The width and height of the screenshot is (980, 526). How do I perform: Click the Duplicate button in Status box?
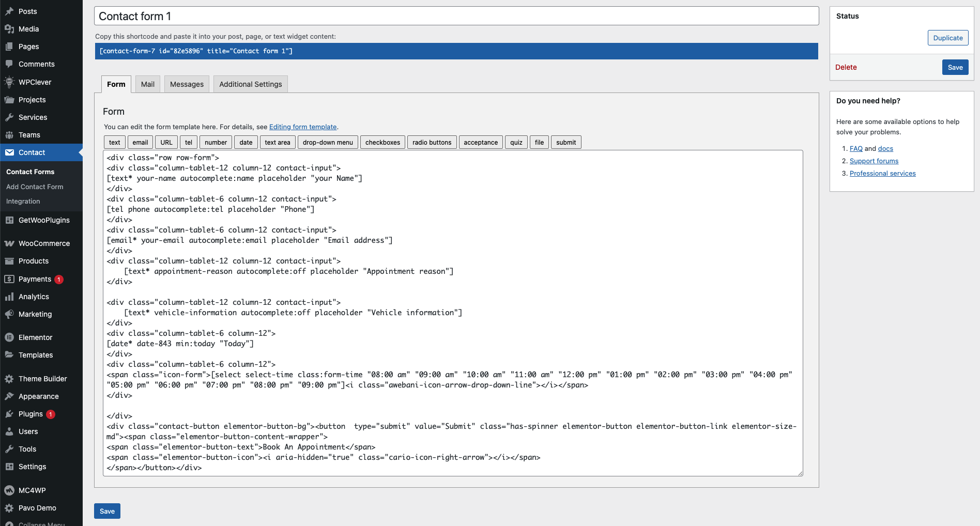tap(947, 38)
